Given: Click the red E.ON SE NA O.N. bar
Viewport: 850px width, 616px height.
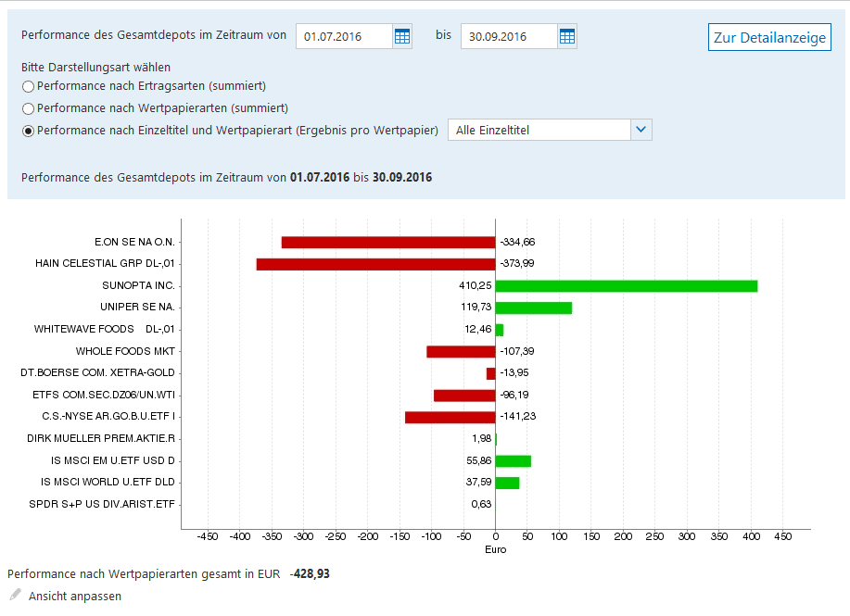Looking at the screenshot, I should click(x=388, y=242).
